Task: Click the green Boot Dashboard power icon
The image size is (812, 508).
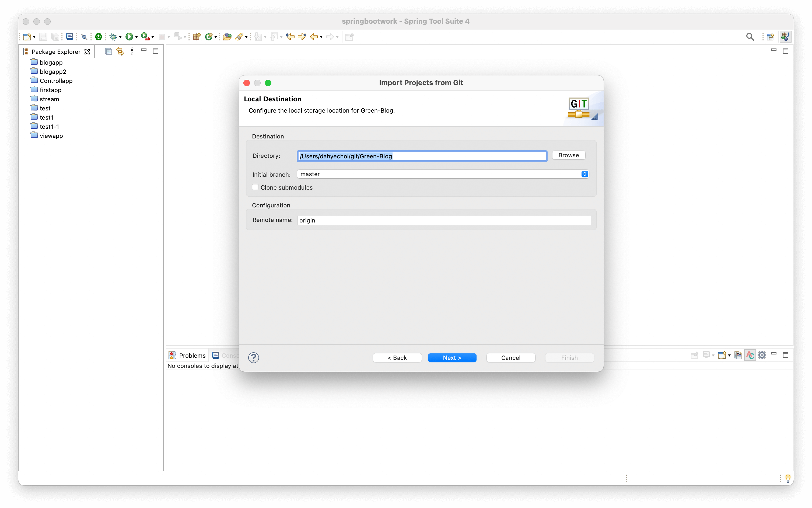Action: (x=98, y=37)
